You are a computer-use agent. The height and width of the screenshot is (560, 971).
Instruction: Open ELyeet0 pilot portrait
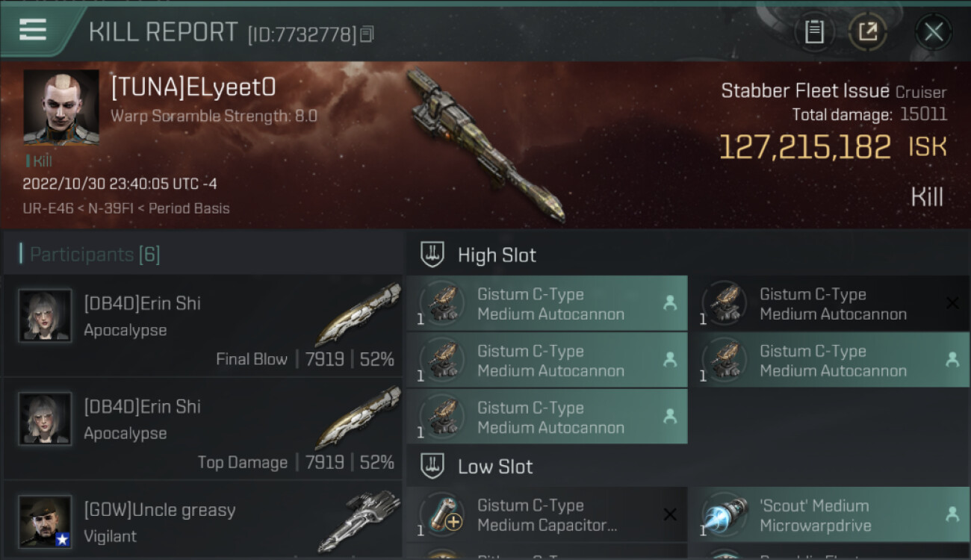tap(61, 108)
